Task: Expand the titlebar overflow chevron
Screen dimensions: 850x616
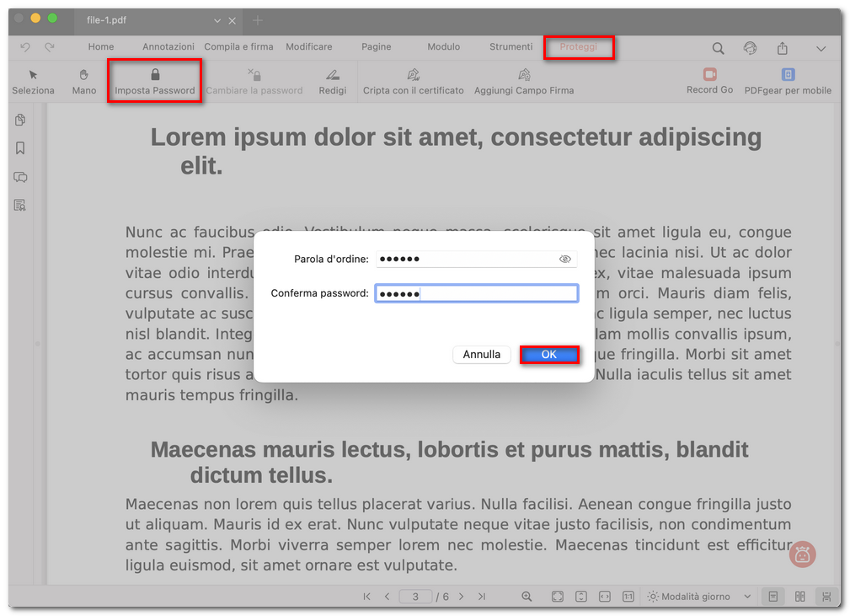Action: click(821, 48)
